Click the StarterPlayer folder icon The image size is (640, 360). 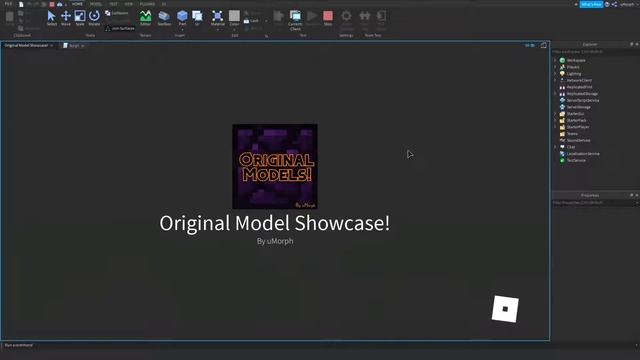click(562, 127)
